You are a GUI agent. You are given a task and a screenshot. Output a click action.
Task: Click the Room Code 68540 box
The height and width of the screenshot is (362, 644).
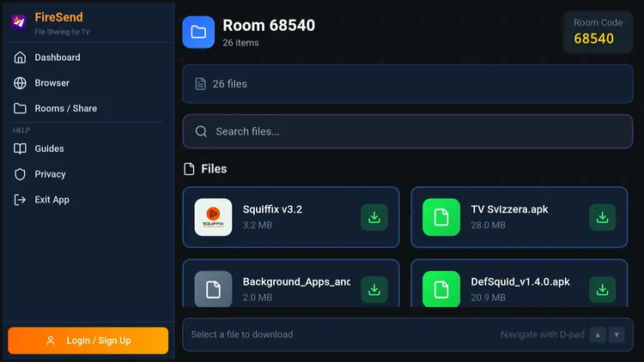(598, 32)
